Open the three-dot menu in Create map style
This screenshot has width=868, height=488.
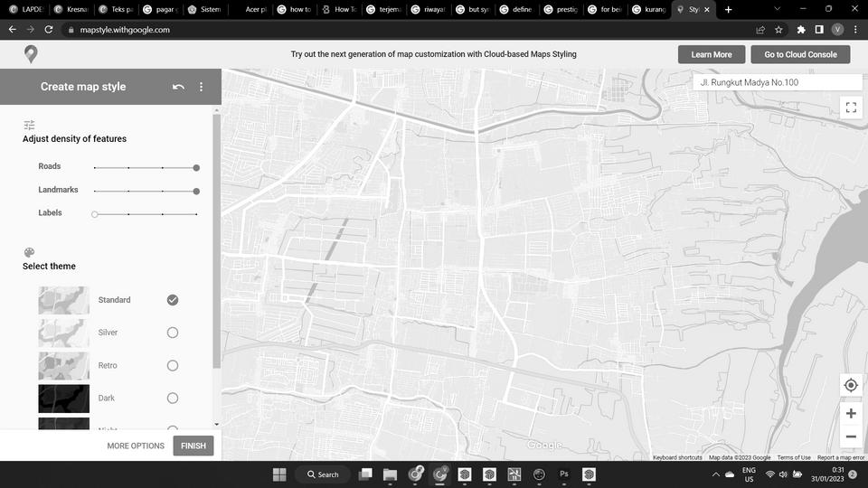pos(201,87)
